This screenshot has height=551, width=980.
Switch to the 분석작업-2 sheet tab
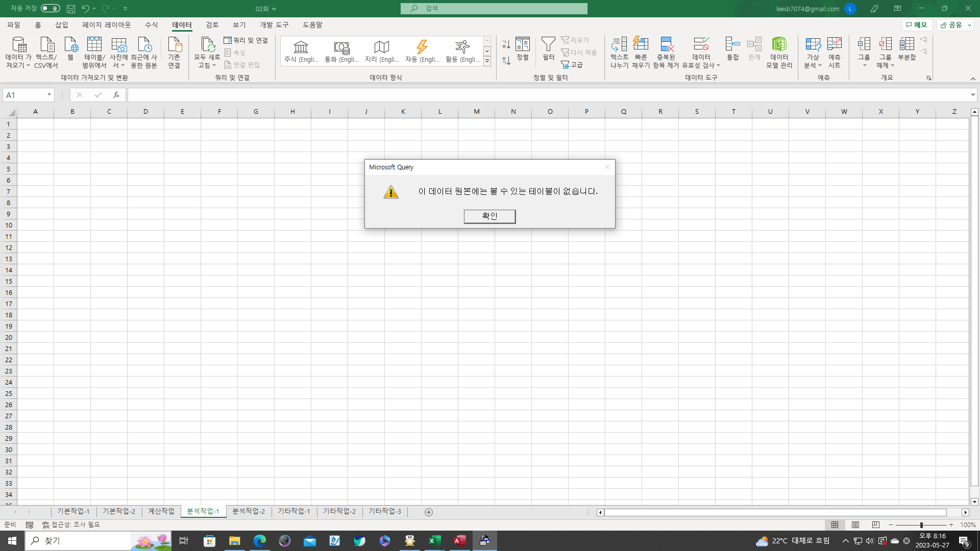point(249,511)
